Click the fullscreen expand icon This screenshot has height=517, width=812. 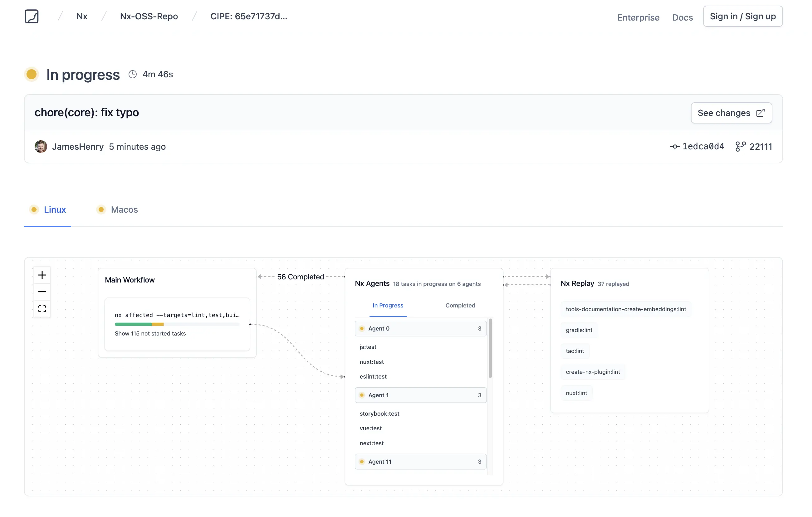[x=42, y=308]
